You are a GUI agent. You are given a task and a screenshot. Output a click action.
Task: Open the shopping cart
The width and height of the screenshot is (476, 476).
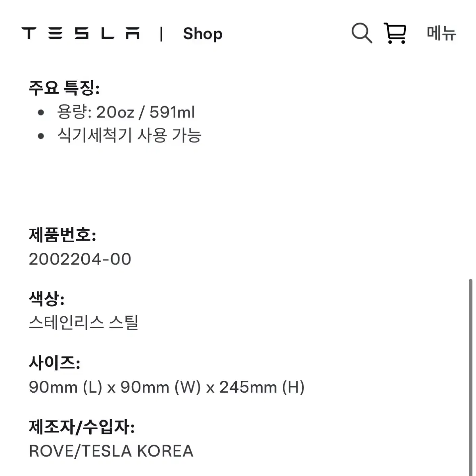(395, 33)
